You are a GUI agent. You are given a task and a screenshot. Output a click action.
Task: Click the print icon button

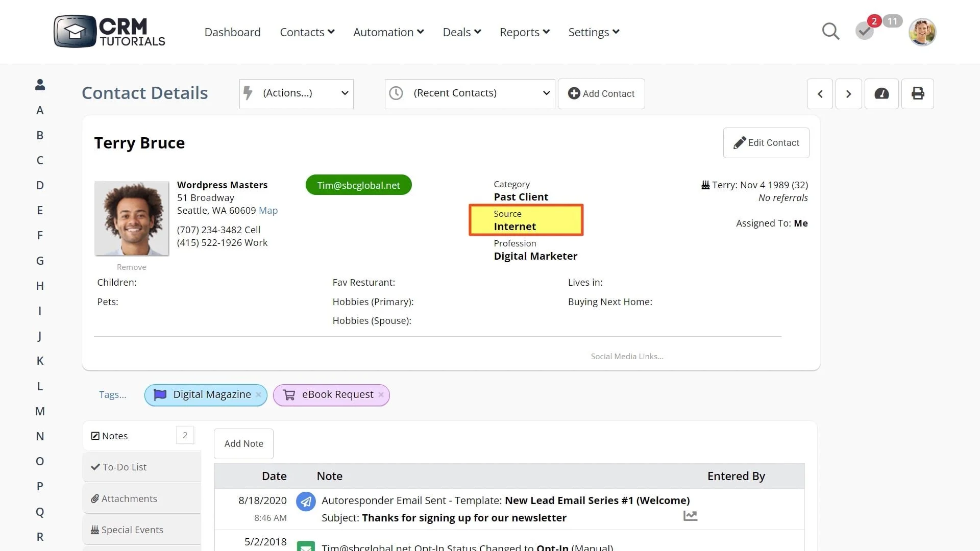[918, 94]
